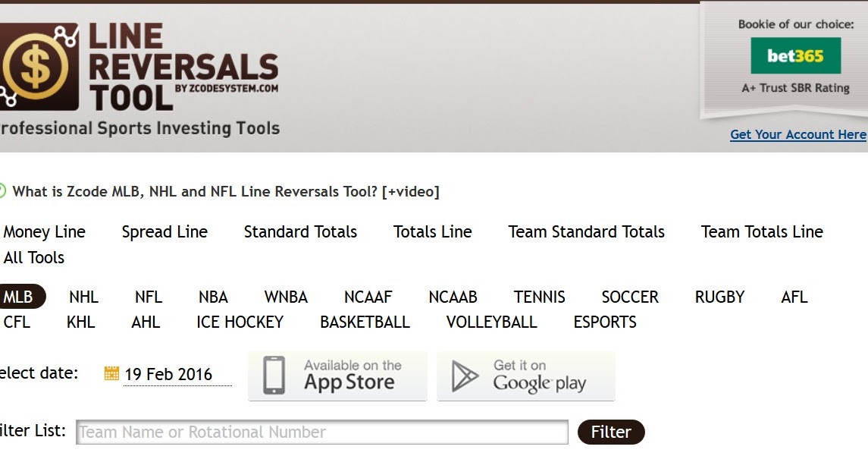Select Team Standard Totals tool
868x456 pixels.
point(586,231)
